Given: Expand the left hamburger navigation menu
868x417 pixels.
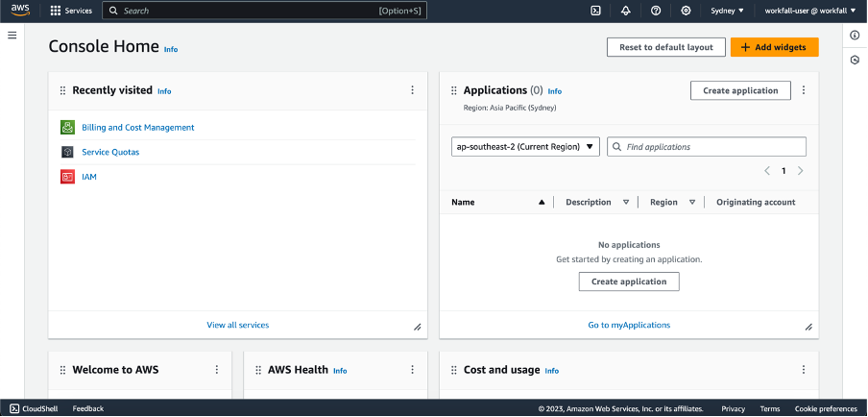Looking at the screenshot, I should pyautogui.click(x=12, y=36).
